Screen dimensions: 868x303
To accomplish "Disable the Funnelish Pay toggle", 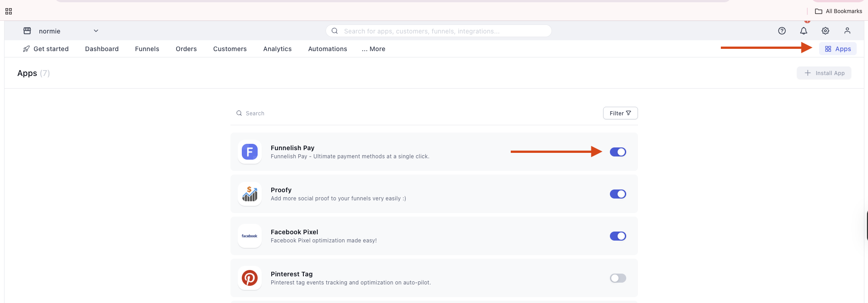I will tap(618, 152).
